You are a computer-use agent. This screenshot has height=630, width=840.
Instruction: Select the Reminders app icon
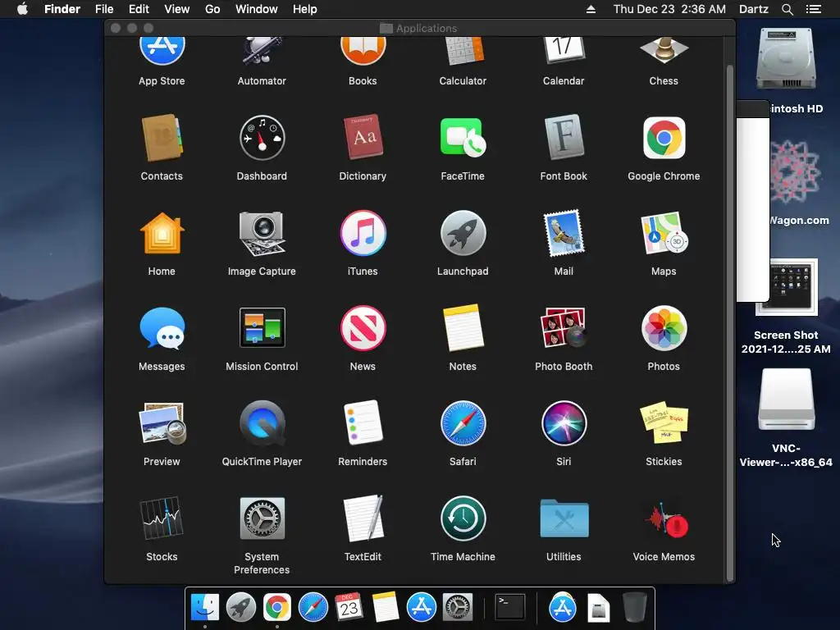(x=363, y=422)
